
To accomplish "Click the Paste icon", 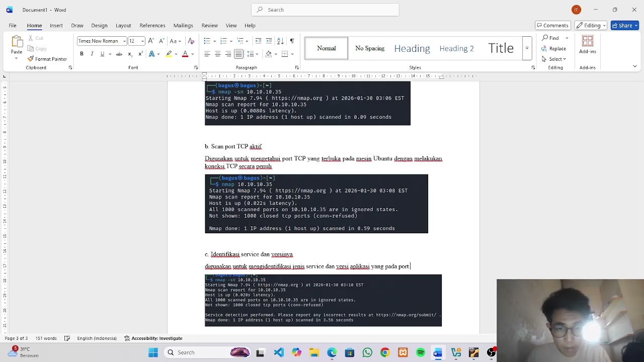I will (17, 42).
